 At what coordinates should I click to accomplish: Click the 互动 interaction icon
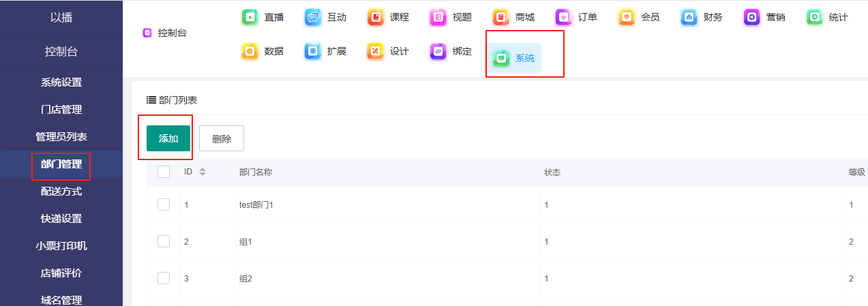pos(313,17)
